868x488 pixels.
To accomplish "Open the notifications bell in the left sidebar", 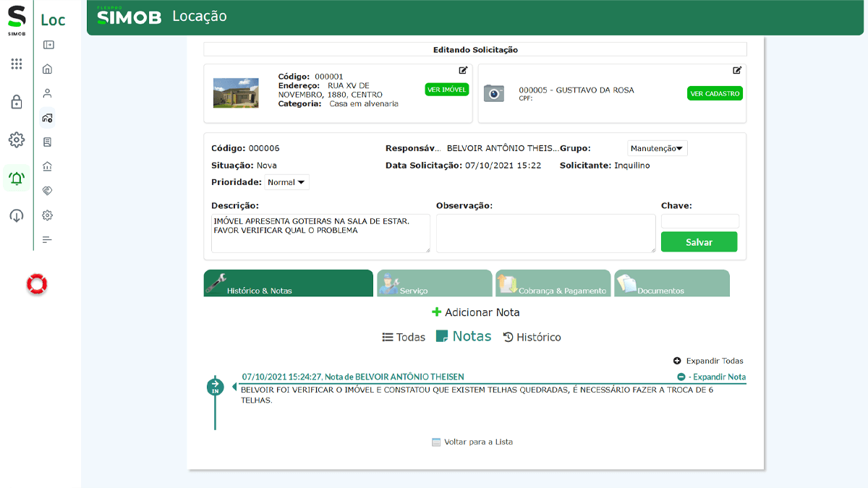I will coord(16,178).
